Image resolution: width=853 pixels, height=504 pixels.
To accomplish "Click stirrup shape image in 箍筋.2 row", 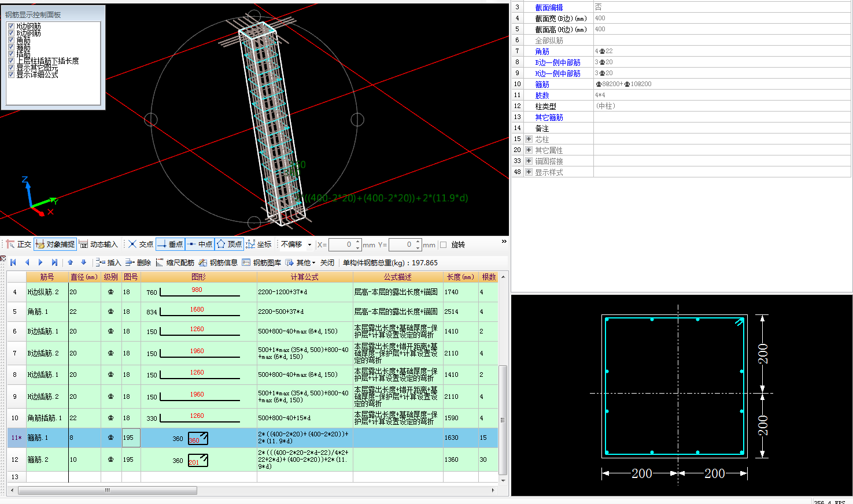I will (x=198, y=460).
